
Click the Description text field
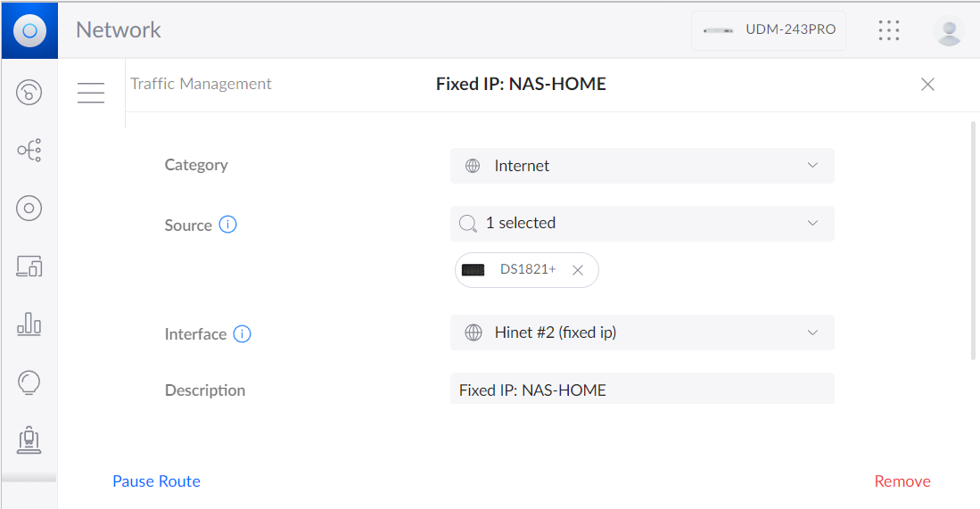[642, 390]
